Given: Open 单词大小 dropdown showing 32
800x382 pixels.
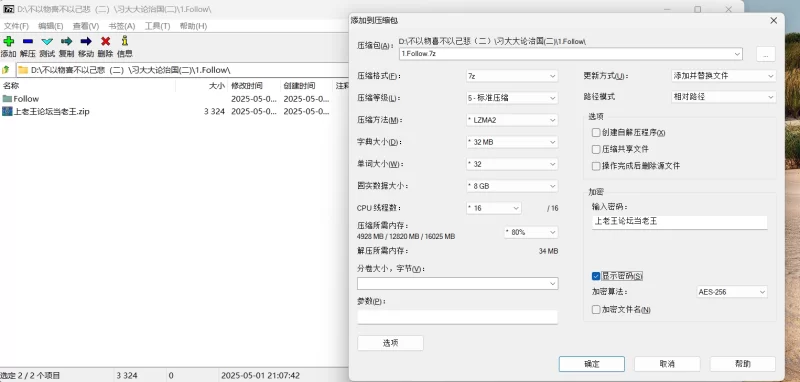Looking at the screenshot, I should 512,164.
